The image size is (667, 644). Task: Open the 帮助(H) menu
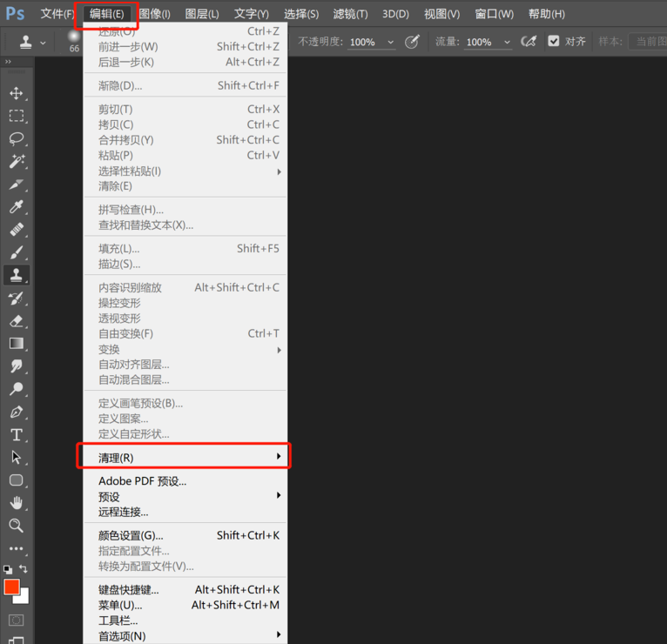[546, 14]
